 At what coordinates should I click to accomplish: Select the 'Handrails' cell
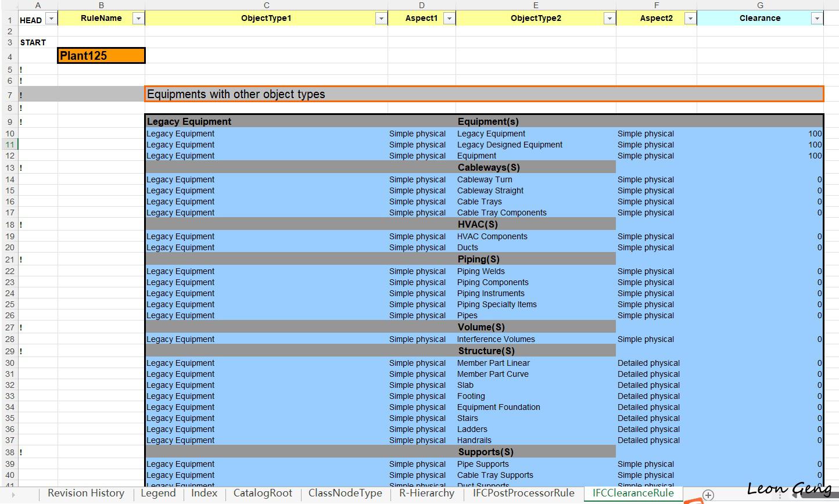click(x=536, y=440)
